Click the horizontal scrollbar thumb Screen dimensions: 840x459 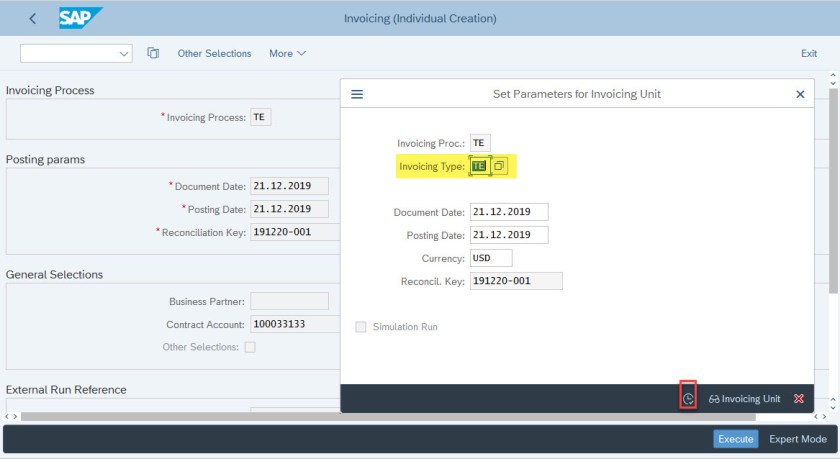tap(388, 416)
